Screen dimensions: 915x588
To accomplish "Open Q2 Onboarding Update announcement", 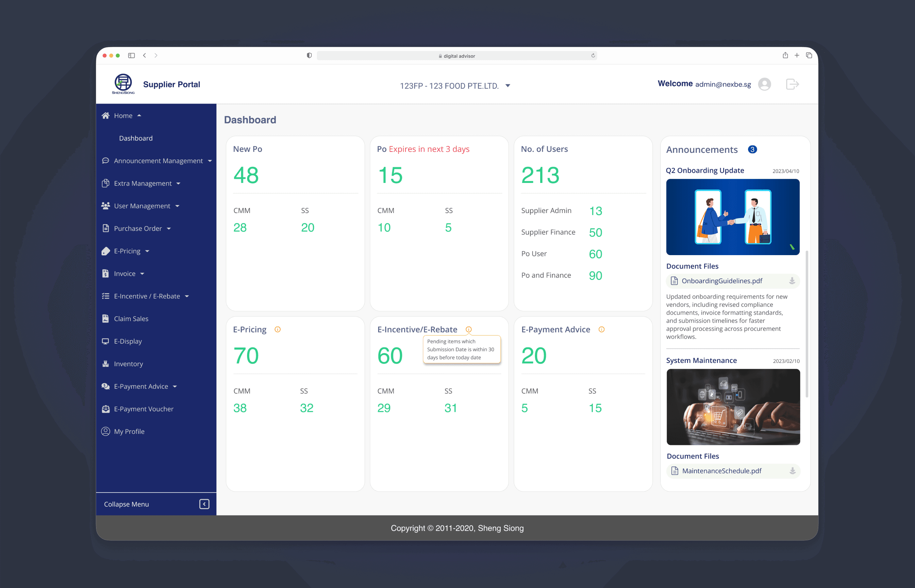I will (x=705, y=170).
